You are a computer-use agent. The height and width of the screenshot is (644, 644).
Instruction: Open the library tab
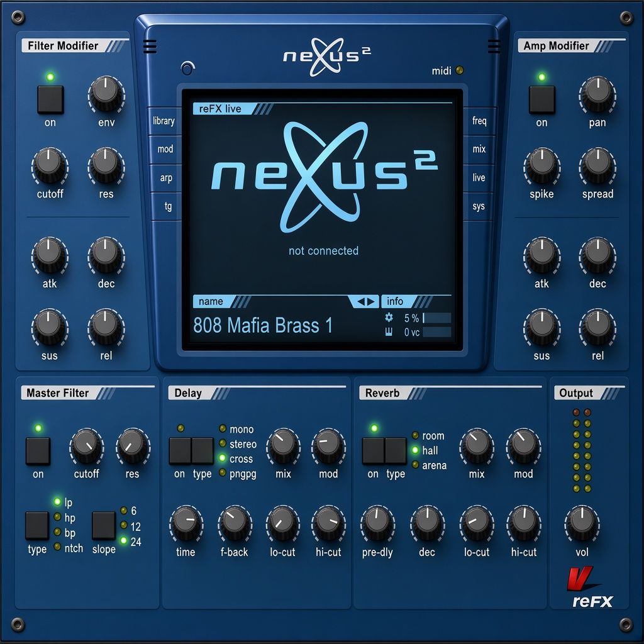click(164, 121)
